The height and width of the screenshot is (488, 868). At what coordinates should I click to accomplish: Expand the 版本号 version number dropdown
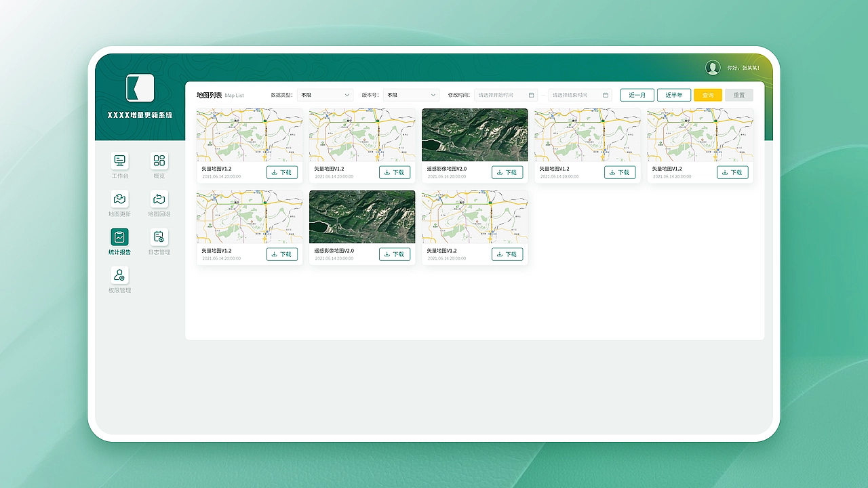point(412,95)
